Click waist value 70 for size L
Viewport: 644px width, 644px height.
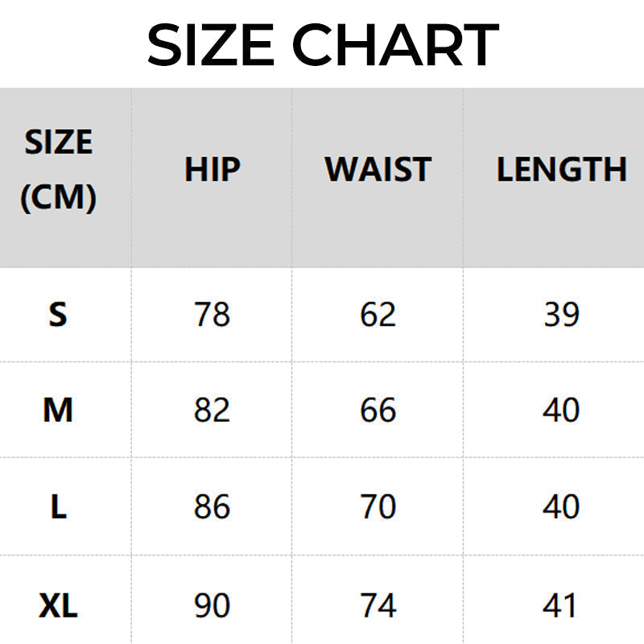[x=378, y=507]
